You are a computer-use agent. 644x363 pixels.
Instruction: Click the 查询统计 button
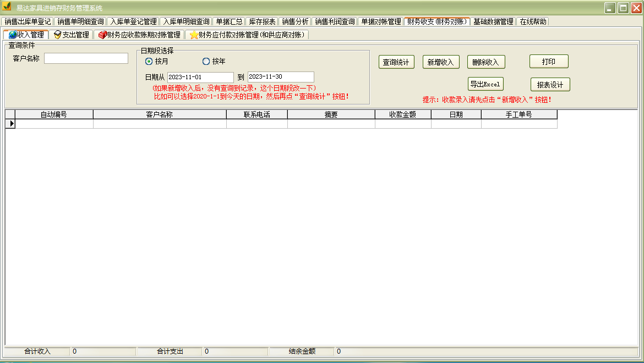(x=396, y=62)
